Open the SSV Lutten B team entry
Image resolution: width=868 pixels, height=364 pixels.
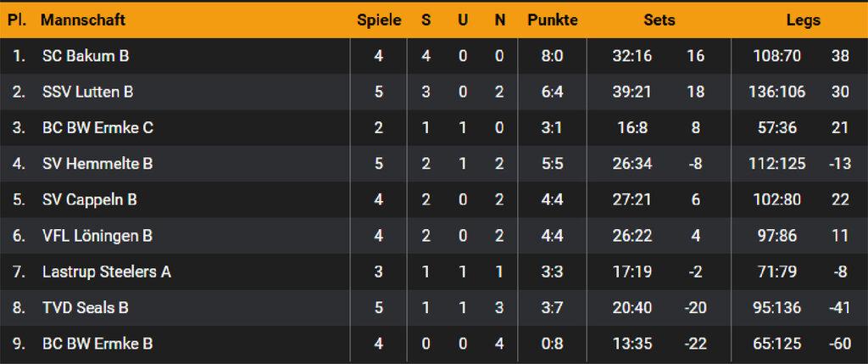88,92
